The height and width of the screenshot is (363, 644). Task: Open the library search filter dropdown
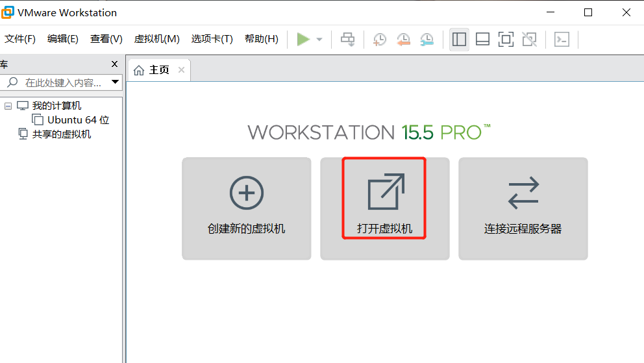pyautogui.click(x=116, y=82)
